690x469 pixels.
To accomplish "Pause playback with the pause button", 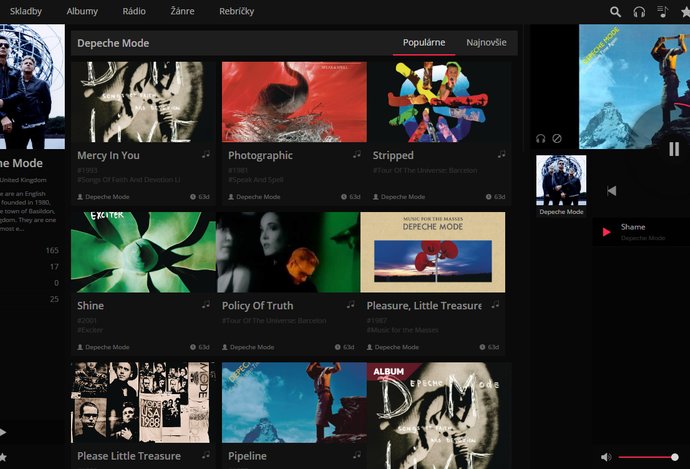I will pos(674,149).
